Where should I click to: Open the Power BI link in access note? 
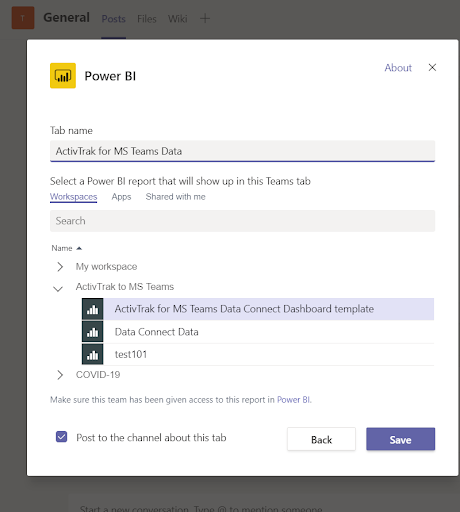[294, 400]
